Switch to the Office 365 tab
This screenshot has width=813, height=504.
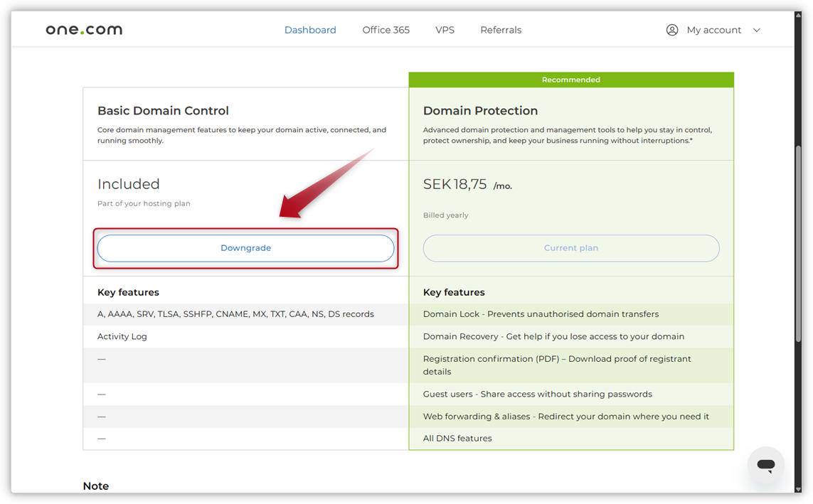click(386, 29)
